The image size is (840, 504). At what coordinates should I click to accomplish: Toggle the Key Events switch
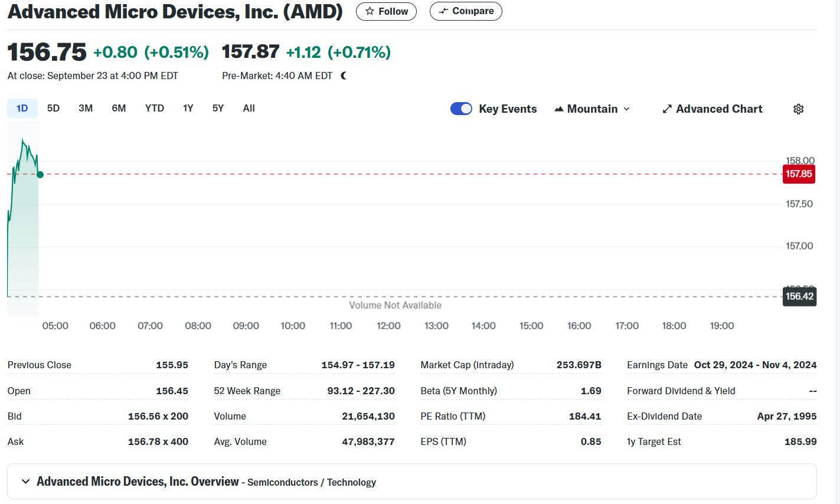coord(461,109)
